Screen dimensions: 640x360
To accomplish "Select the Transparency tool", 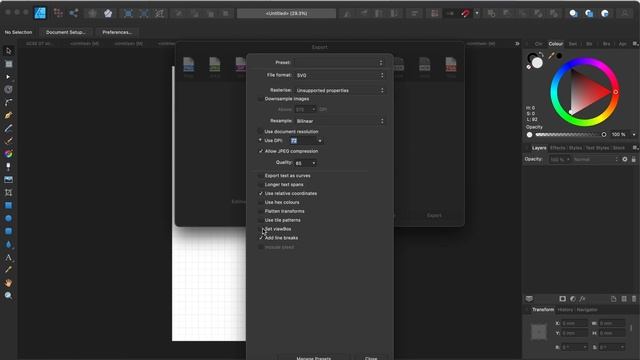I will pyautogui.click(x=8, y=167).
